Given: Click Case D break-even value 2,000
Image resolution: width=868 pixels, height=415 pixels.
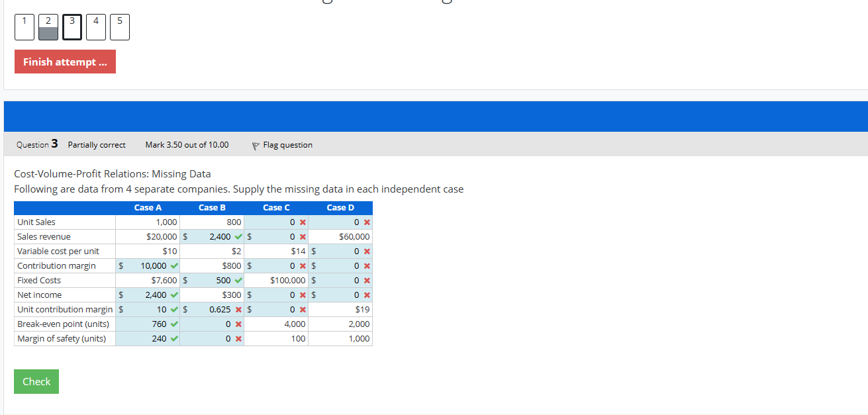Looking at the screenshot, I should [359, 324].
